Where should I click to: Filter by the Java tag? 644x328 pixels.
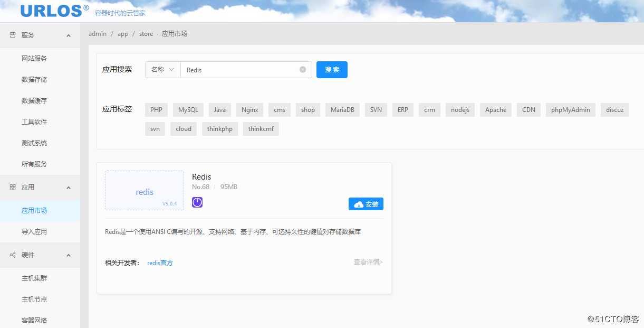220,110
